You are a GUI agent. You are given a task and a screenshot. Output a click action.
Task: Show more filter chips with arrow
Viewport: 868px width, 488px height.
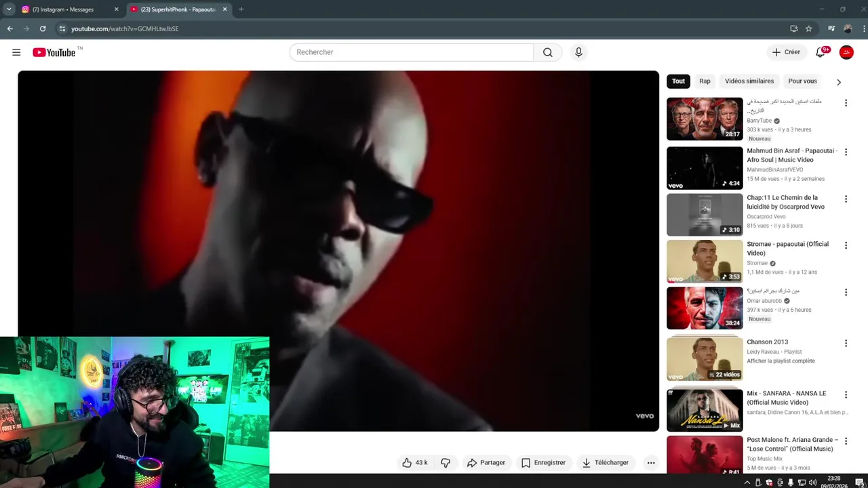tap(838, 82)
